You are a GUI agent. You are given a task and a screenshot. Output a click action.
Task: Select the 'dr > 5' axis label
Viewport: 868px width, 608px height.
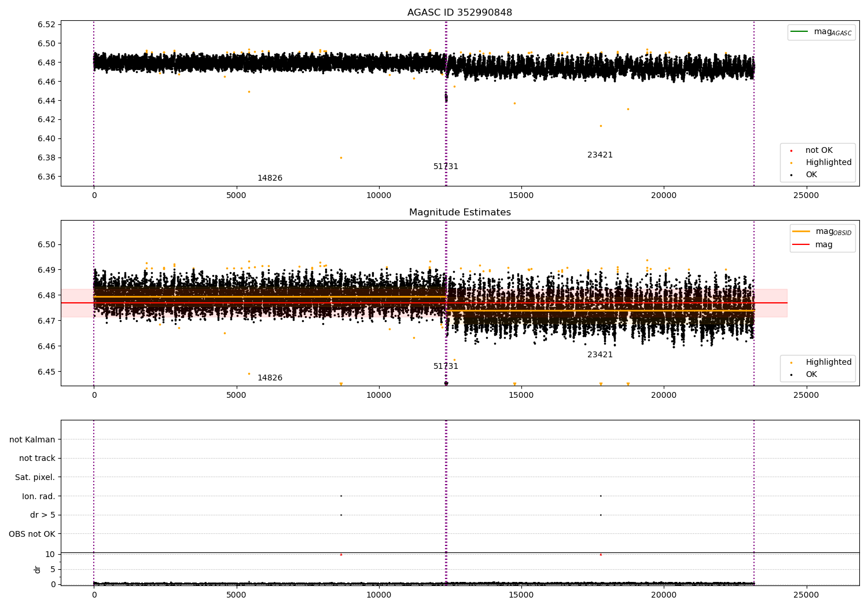coord(43,515)
